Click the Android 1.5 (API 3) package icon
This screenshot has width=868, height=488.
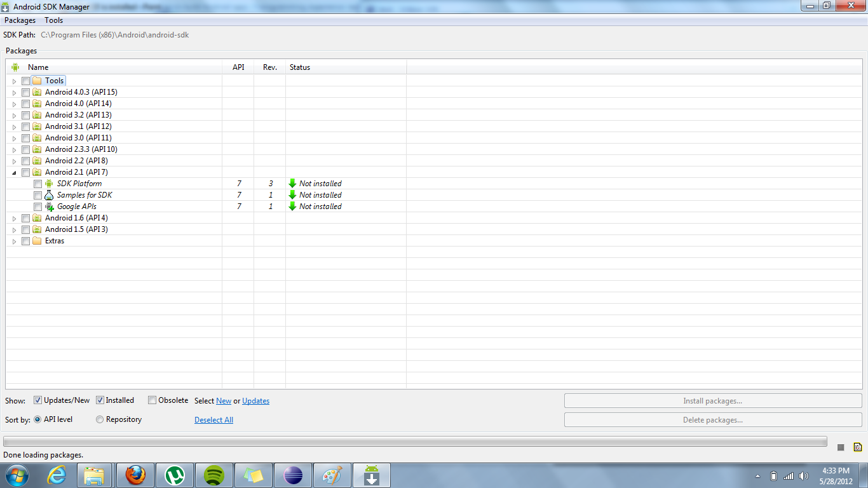(x=37, y=229)
